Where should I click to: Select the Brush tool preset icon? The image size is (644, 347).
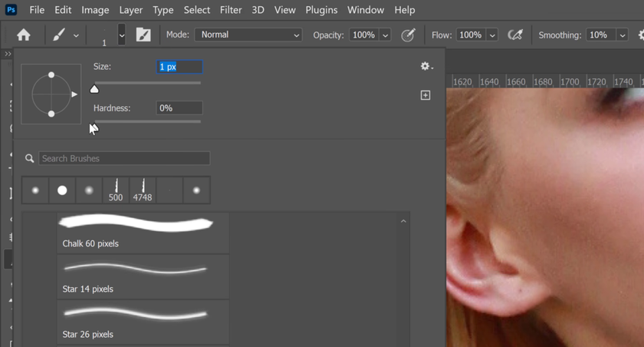coord(59,35)
